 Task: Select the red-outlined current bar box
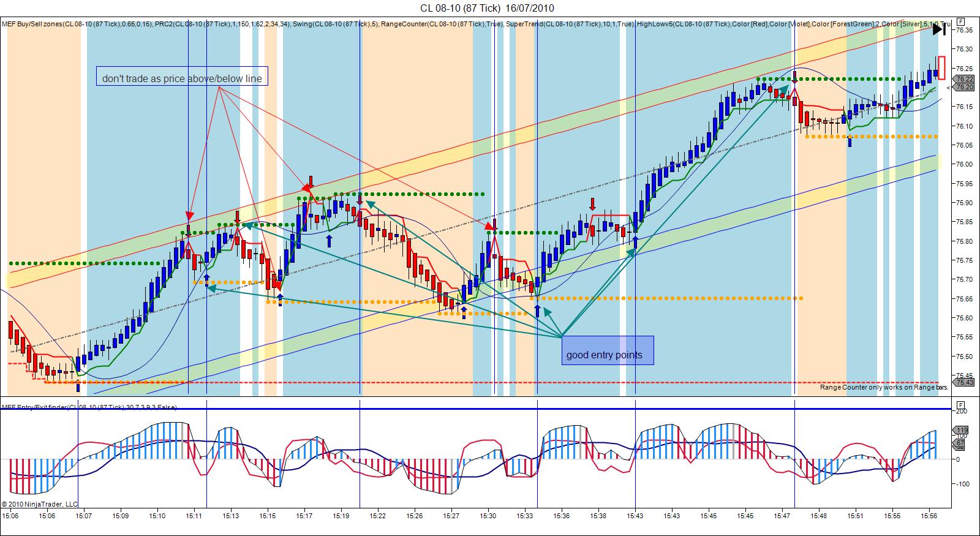coord(941,67)
